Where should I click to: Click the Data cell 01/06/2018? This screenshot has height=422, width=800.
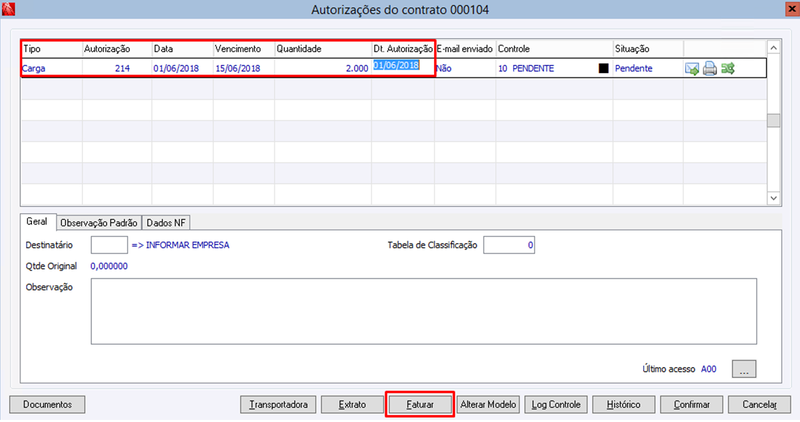coord(182,68)
